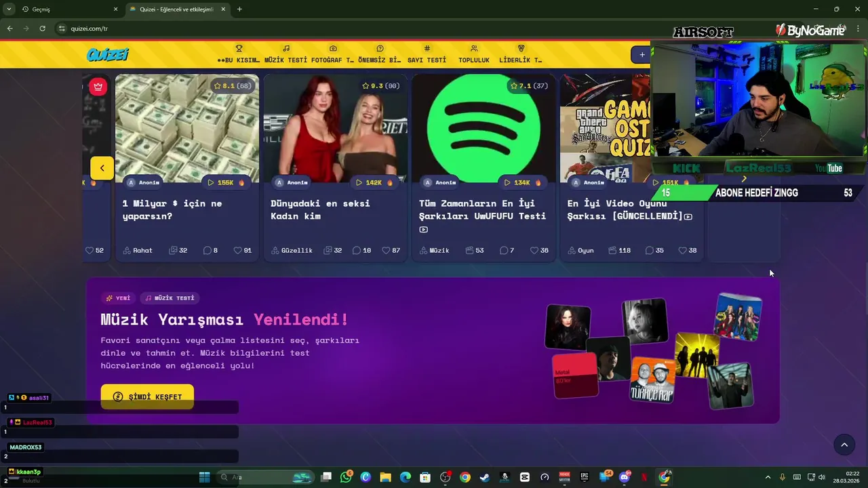Click the 8.1 star rating badge
868x488 pixels.
point(232,85)
